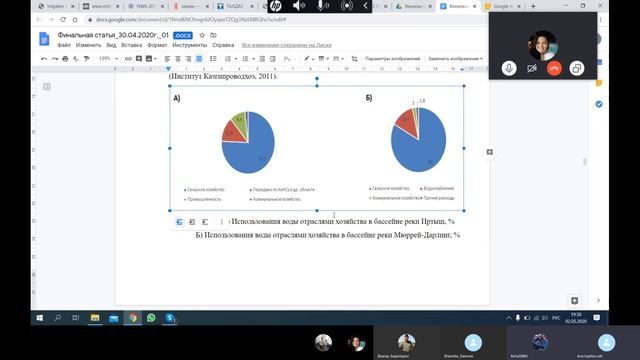Toggle justify alignment
This screenshot has width=640, height=360.
199,59
